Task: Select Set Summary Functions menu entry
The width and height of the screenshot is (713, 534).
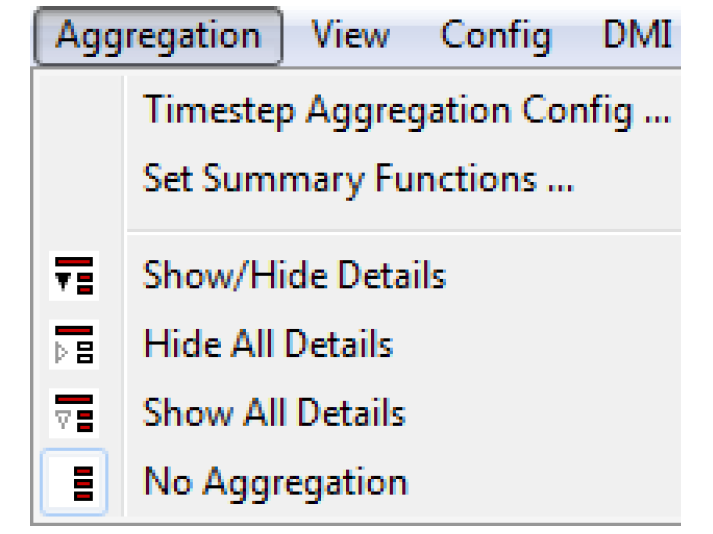Action: (x=358, y=180)
